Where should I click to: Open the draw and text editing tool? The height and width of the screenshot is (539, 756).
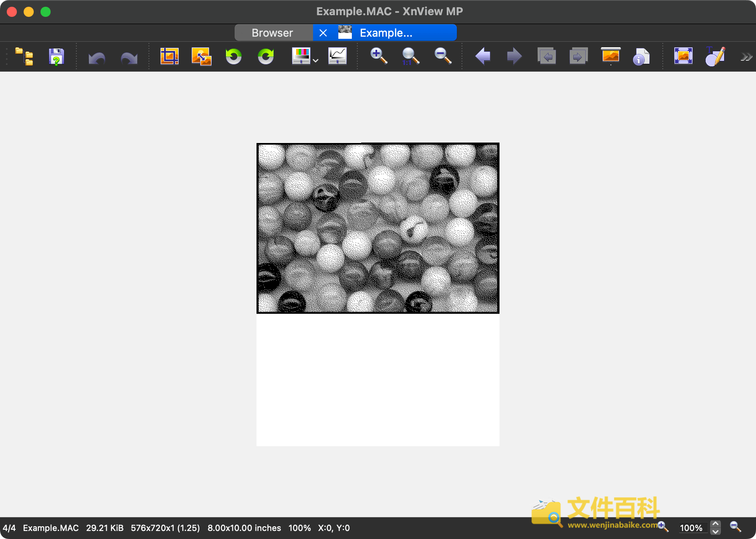tap(715, 56)
